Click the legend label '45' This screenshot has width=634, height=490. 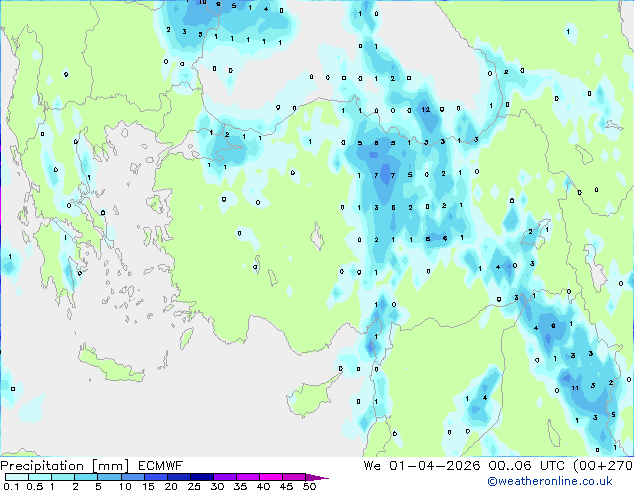point(286,486)
